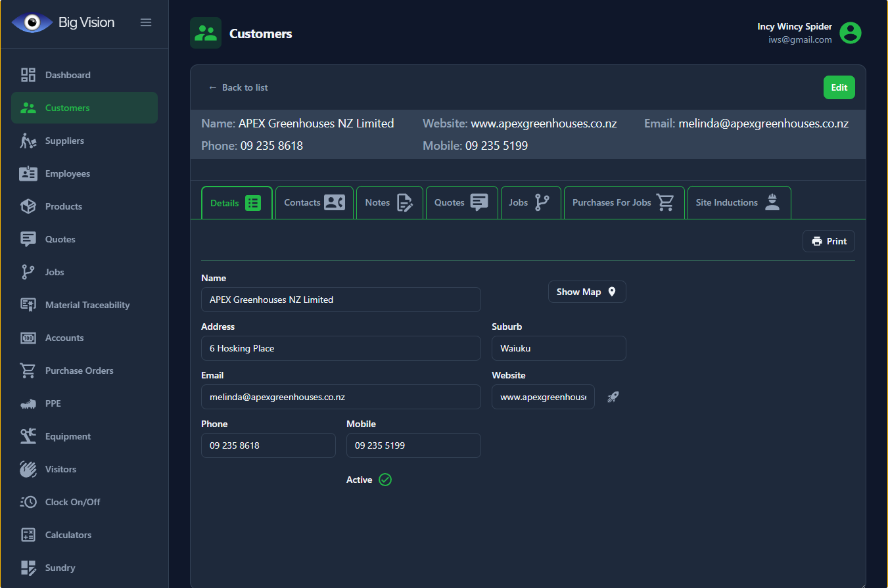Open the Purchases For Jobs tab
The height and width of the screenshot is (588, 888).
pos(623,202)
